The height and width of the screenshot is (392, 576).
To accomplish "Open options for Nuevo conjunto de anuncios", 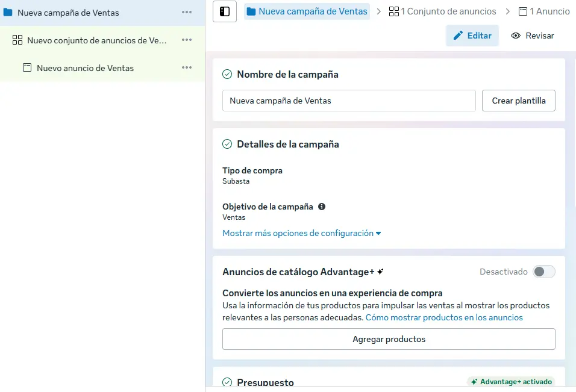I will (187, 40).
